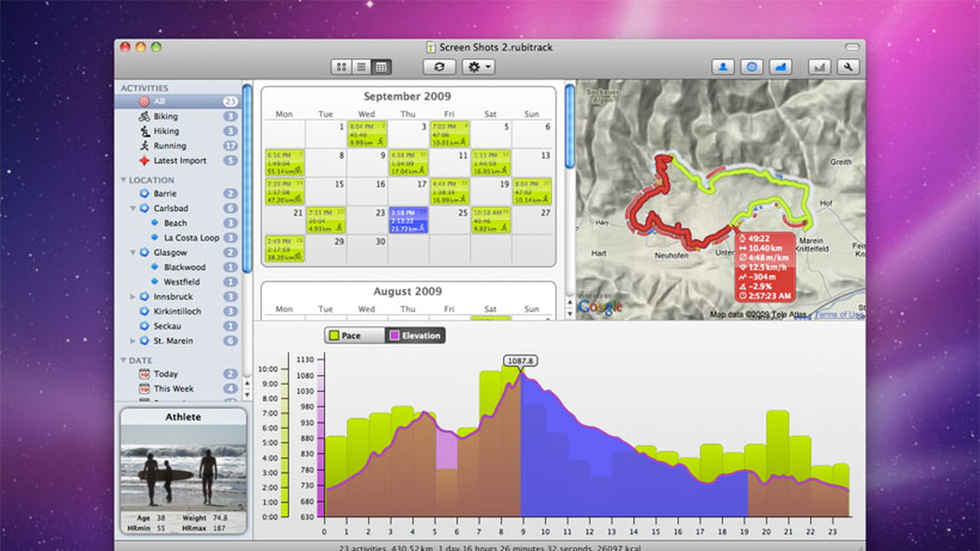The height and width of the screenshot is (551, 980).
Task: Collapse the LOCATION section
Action: (x=124, y=181)
